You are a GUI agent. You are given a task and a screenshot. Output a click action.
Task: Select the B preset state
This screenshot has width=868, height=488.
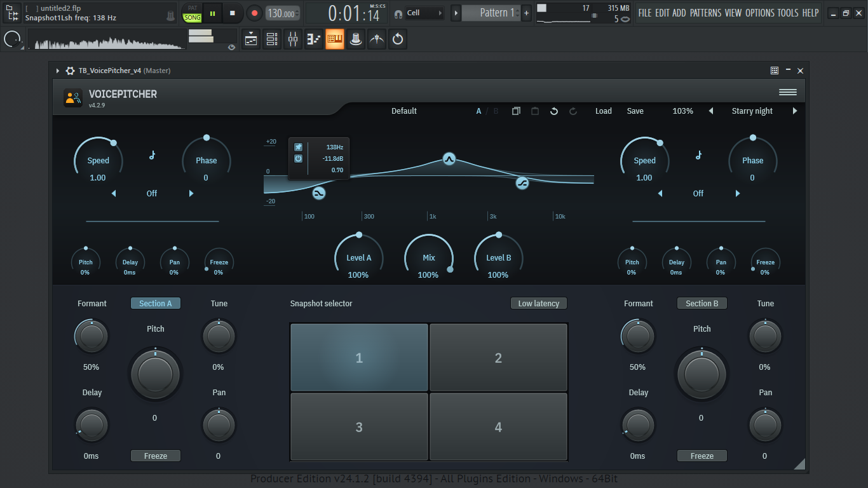click(496, 111)
